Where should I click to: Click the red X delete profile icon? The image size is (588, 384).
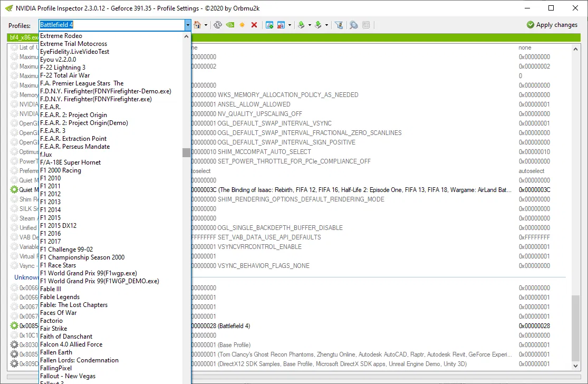coord(254,25)
